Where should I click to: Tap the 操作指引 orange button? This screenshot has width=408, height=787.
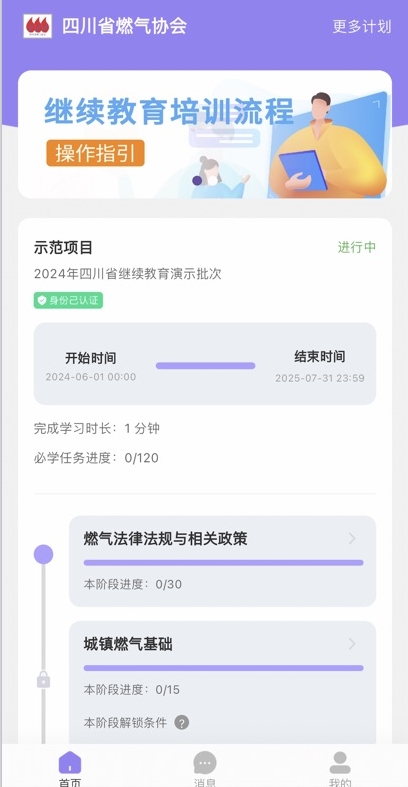tap(95, 153)
